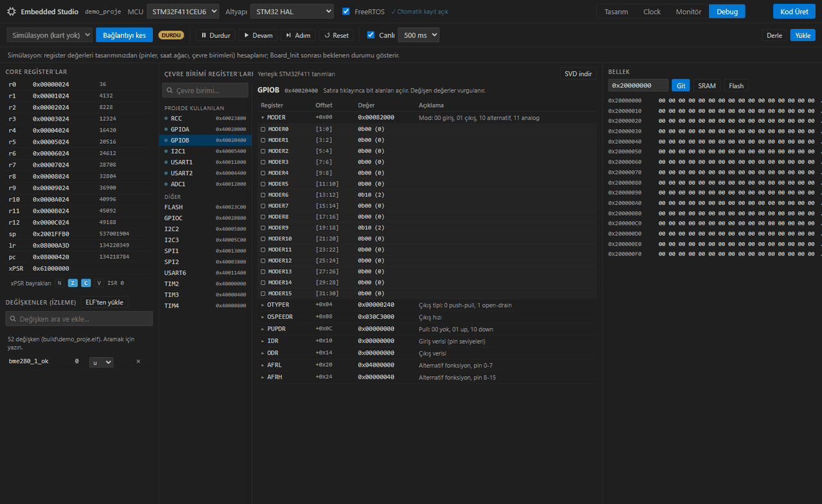The height and width of the screenshot is (504, 822).
Task: Click the Kod Üret button
Action: [x=794, y=12]
